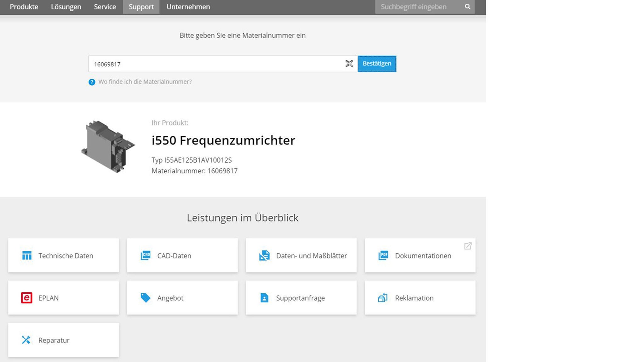The height and width of the screenshot is (362, 644).
Task: Select the Angebot price tag icon
Action: click(x=146, y=298)
